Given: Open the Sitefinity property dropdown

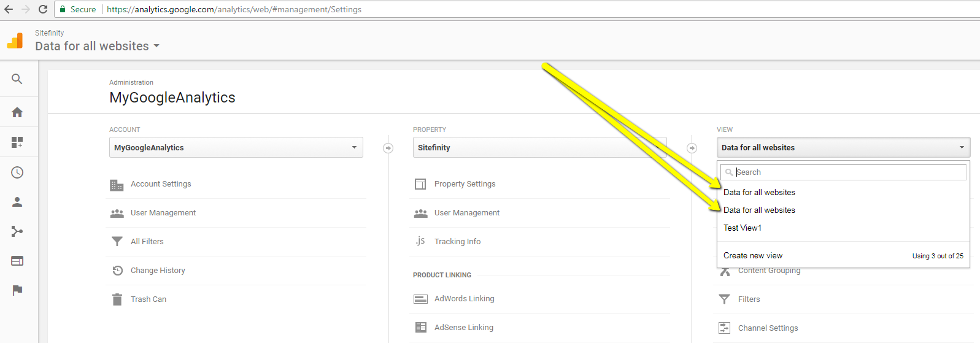Looking at the screenshot, I should pos(539,147).
